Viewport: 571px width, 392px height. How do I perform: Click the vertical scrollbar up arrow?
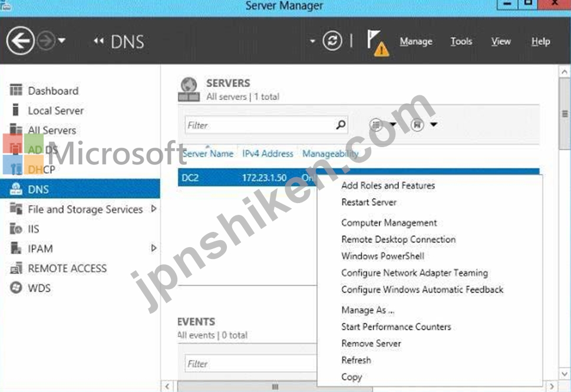[565, 72]
